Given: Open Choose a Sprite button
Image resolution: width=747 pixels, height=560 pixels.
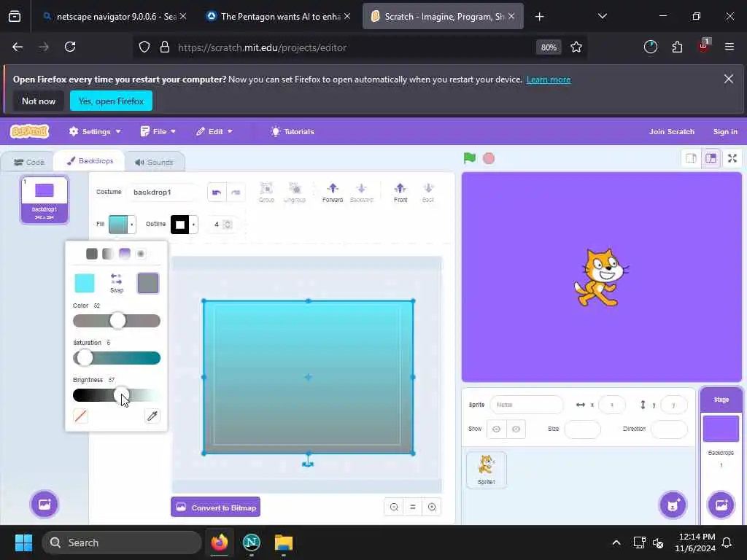Looking at the screenshot, I should point(673,505).
